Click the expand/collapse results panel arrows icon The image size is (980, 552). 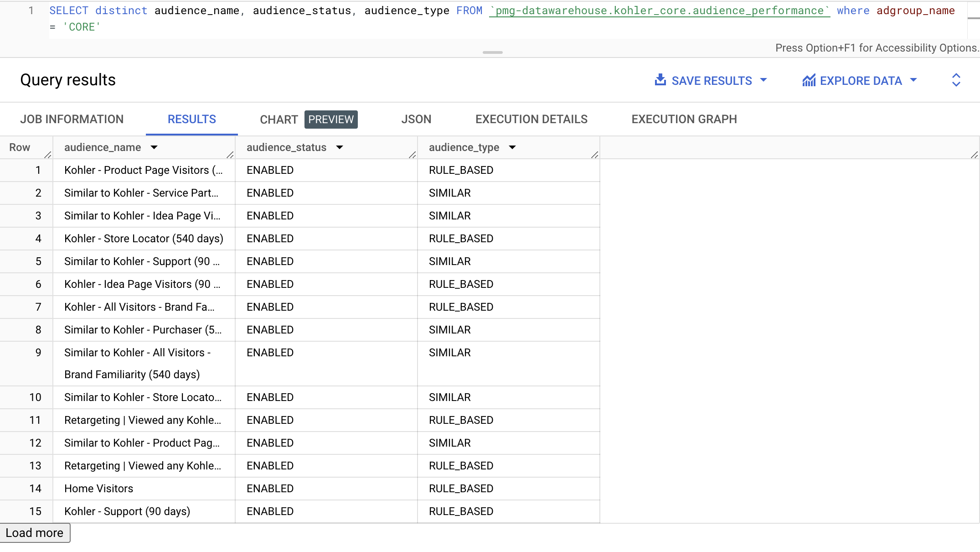click(x=956, y=80)
